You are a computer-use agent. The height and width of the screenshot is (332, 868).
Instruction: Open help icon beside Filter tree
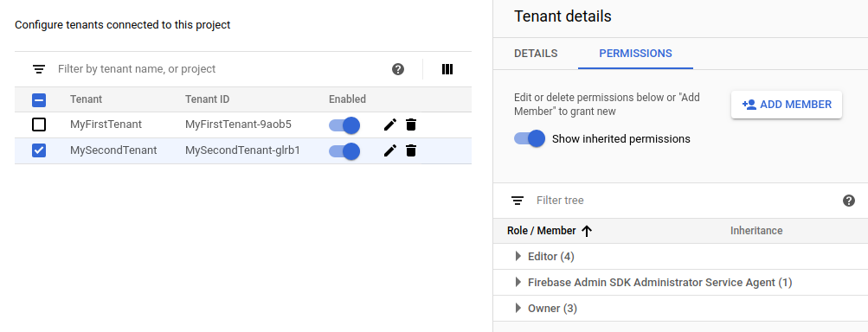(x=849, y=201)
